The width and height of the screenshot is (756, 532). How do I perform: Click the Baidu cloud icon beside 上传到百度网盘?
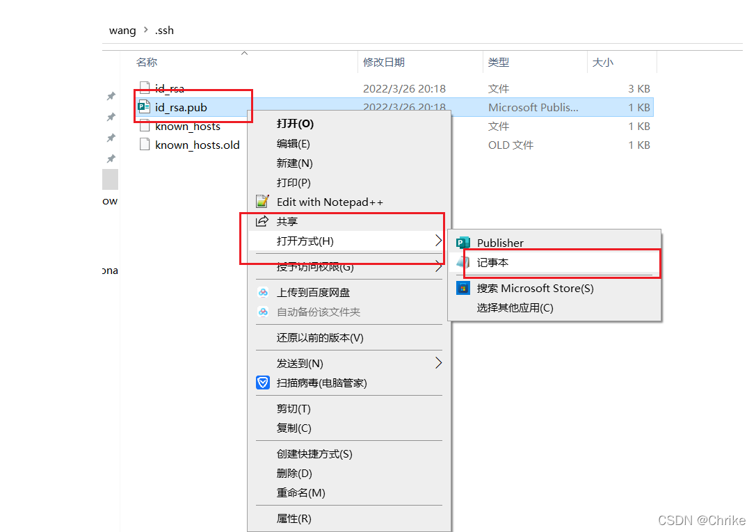click(x=263, y=292)
